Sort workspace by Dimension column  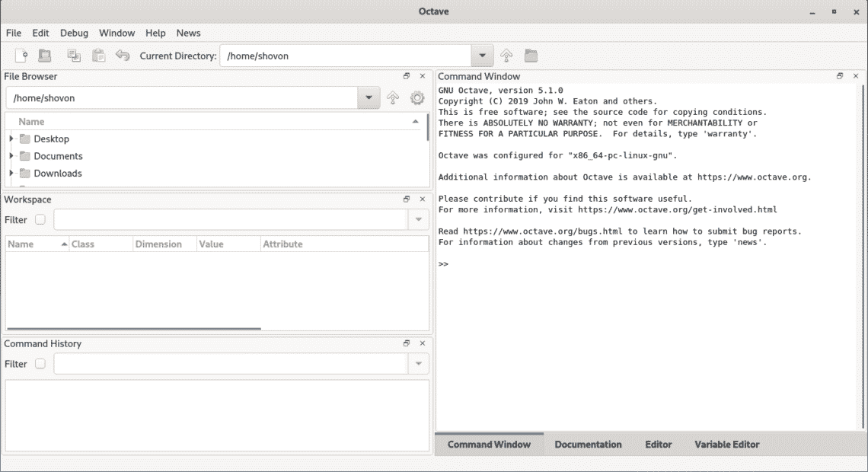(164, 244)
